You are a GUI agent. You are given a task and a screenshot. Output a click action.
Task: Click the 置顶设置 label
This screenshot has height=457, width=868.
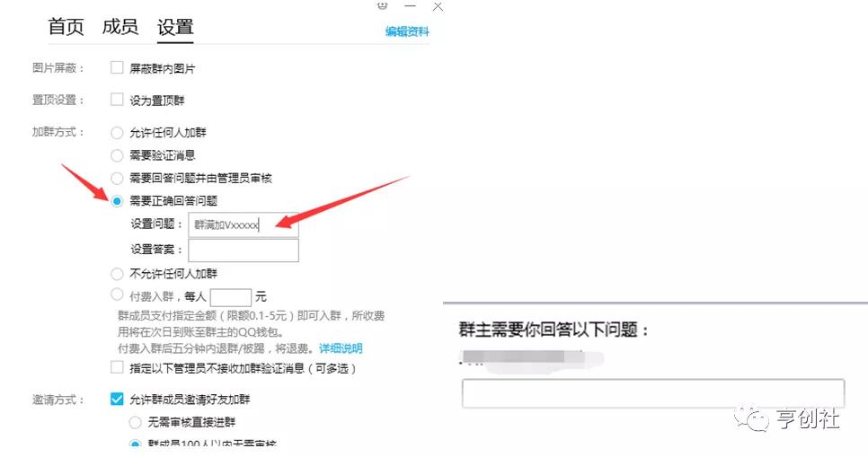tap(58, 101)
